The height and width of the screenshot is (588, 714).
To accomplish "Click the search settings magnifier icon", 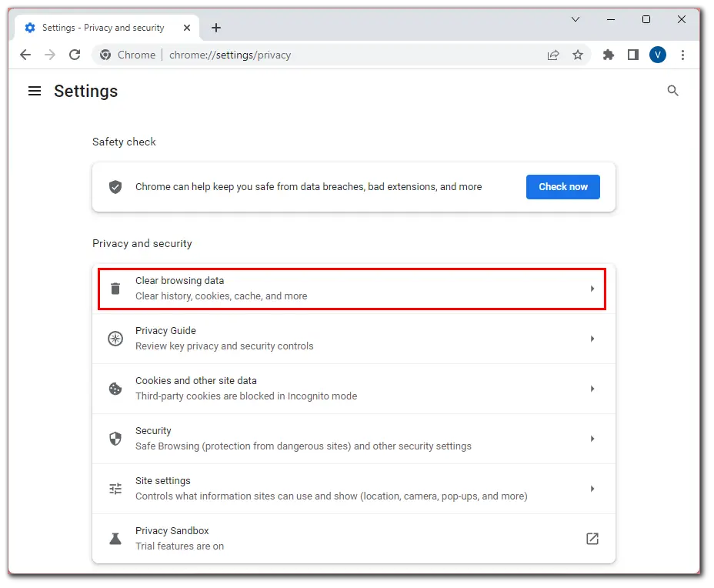I will point(672,91).
